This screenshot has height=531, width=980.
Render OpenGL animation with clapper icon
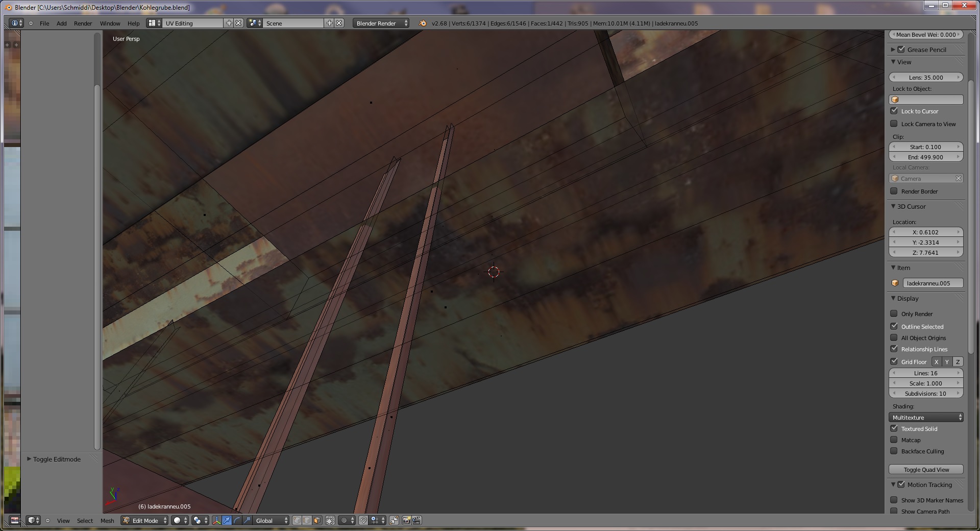tap(416, 520)
